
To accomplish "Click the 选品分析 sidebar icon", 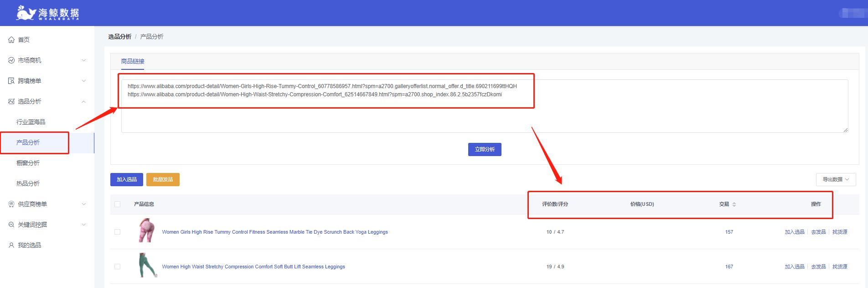I will 11,101.
